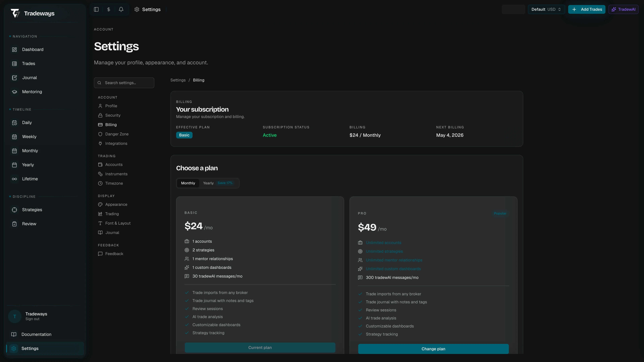
Task: Open the Integrations settings entry
Action: (x=116, y=143)
